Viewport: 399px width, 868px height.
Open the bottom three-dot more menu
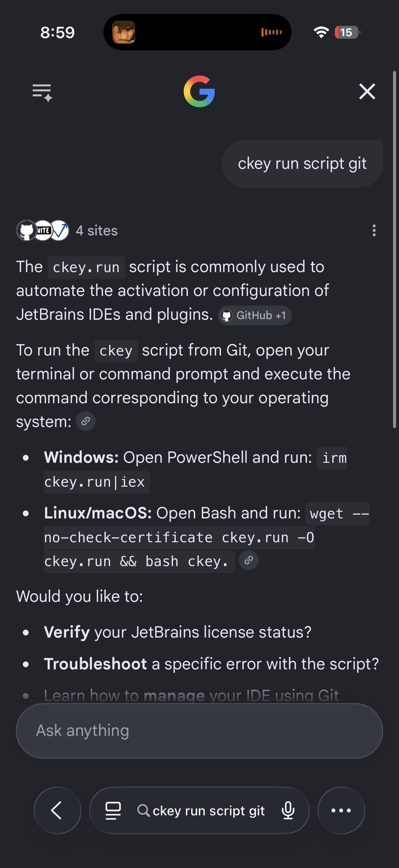click(x=341, y=810)
